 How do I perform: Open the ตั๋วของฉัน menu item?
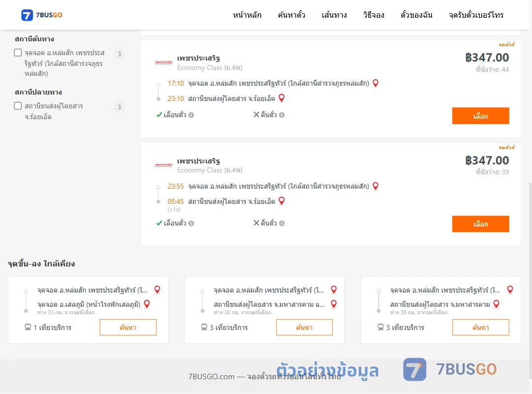(416, 15)
